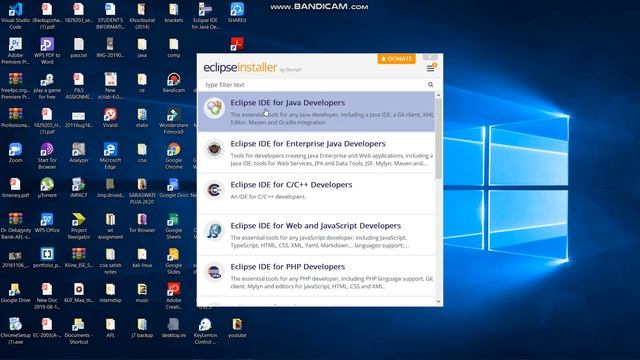Pick the Eclipse PHP Developers package icon

click(214, 272)
